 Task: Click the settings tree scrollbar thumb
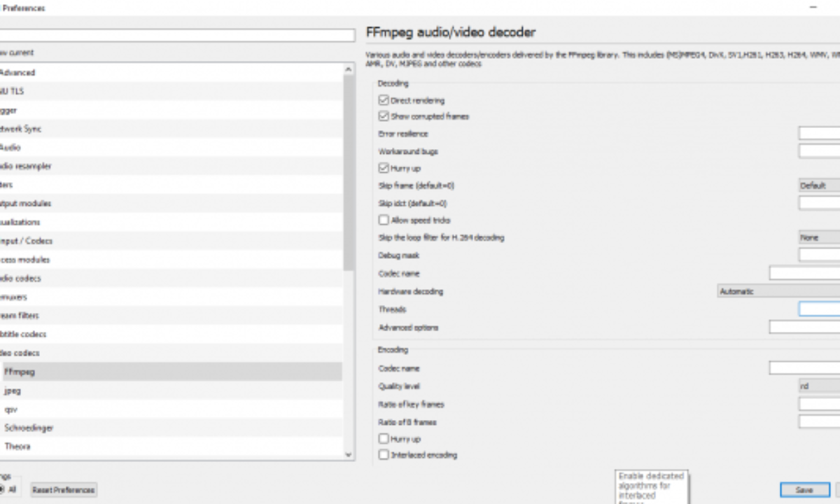point(349,172)
